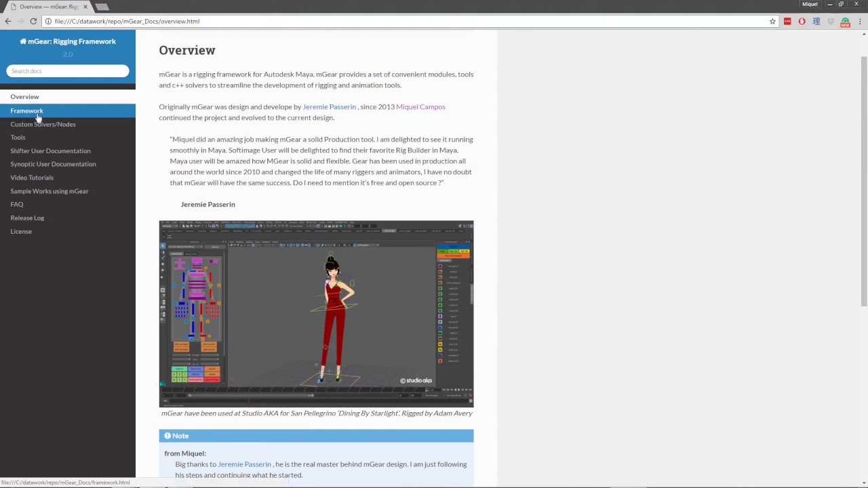Click the Note box header
Viewport: 868px width, 488px height.
[x=316, y=436]
